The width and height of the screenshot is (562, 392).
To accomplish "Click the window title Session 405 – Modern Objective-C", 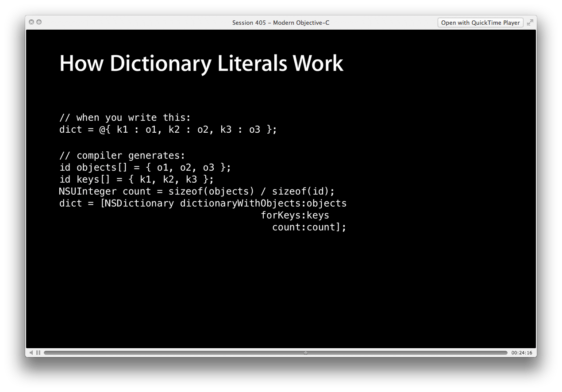I will [281, 23].
